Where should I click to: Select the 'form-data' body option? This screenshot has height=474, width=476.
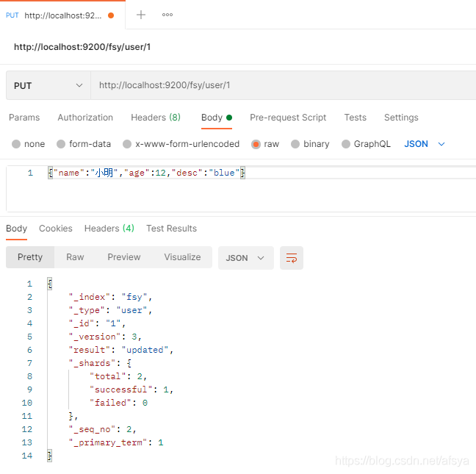click(62, 144)
